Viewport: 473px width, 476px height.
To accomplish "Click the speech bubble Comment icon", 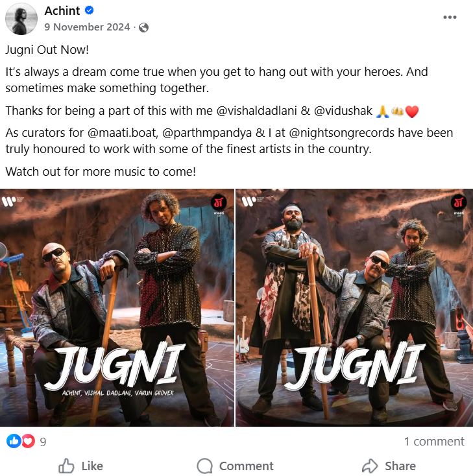I will pos(204,466).
